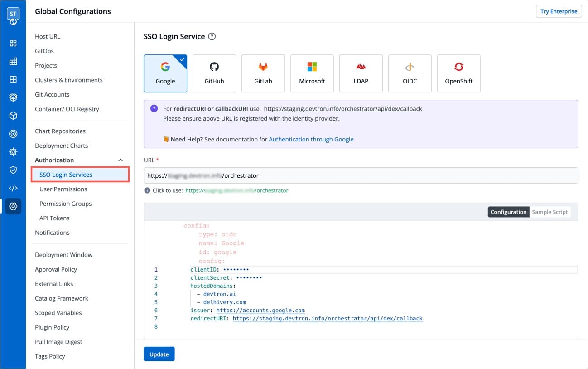Open Approval Policy settings

[x=56, y=269]
